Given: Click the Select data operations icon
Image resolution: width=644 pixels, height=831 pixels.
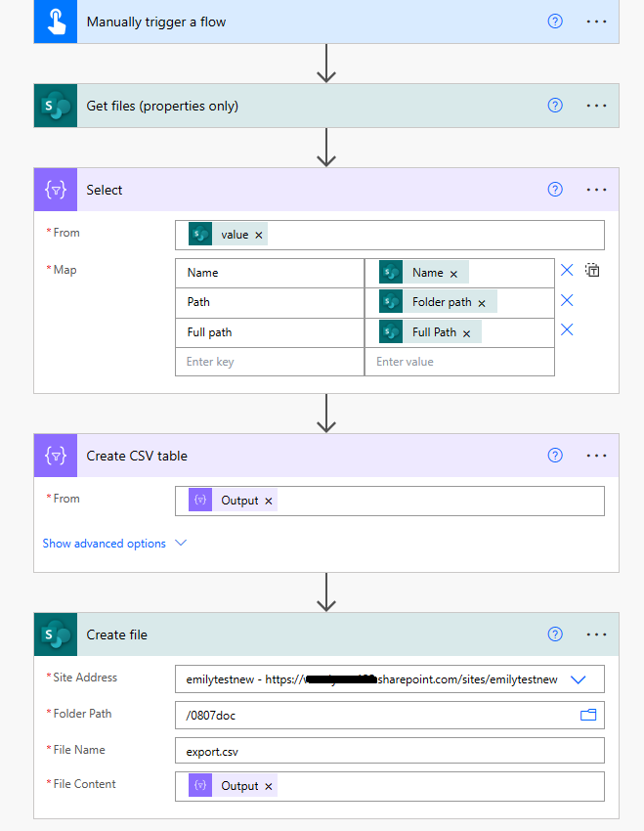Looking at the screenshot, I should [x=55, y=189].
